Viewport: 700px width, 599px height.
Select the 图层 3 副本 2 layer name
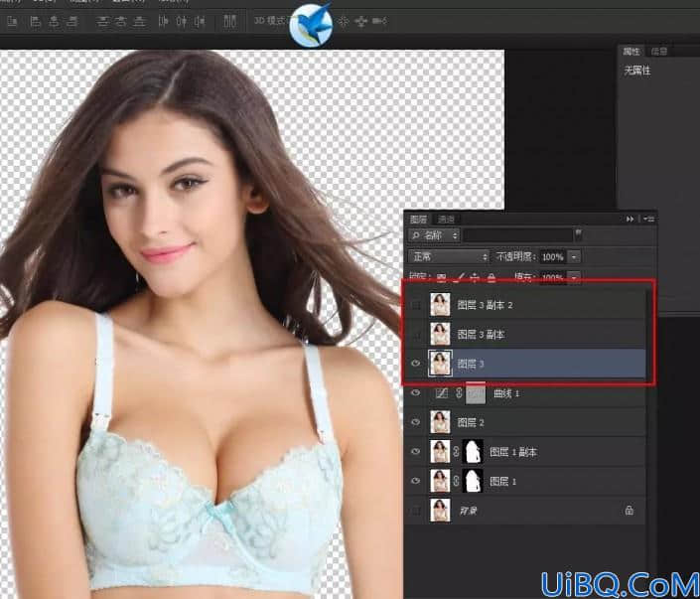(485, 305)
